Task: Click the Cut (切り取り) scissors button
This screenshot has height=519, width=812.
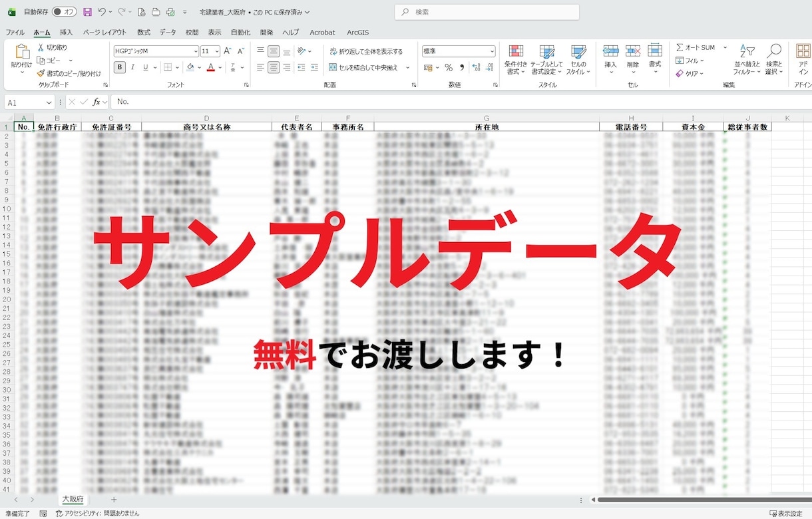Action: [52, 48]
